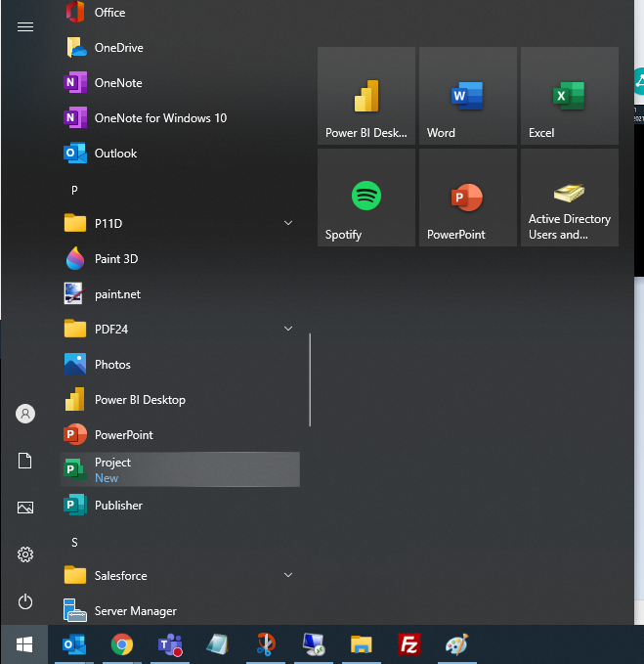Open the PowerPoint pinned tile
The width and height of the screenshot is (644, 664).
point(467,198)
